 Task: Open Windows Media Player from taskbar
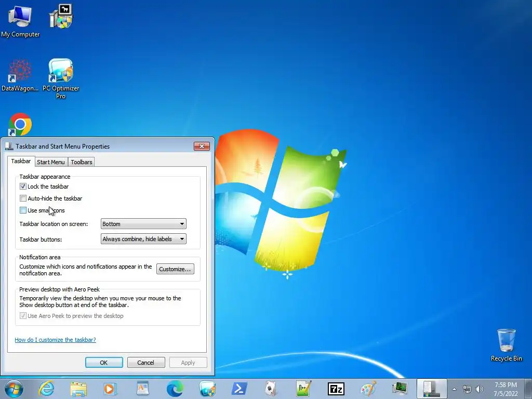(110, 389)
